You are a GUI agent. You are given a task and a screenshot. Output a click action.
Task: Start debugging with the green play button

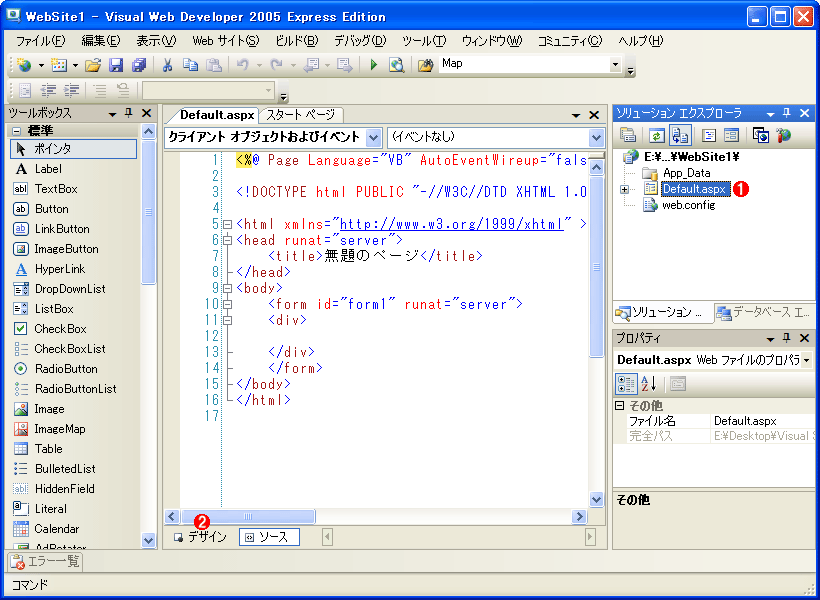[375, 66]
